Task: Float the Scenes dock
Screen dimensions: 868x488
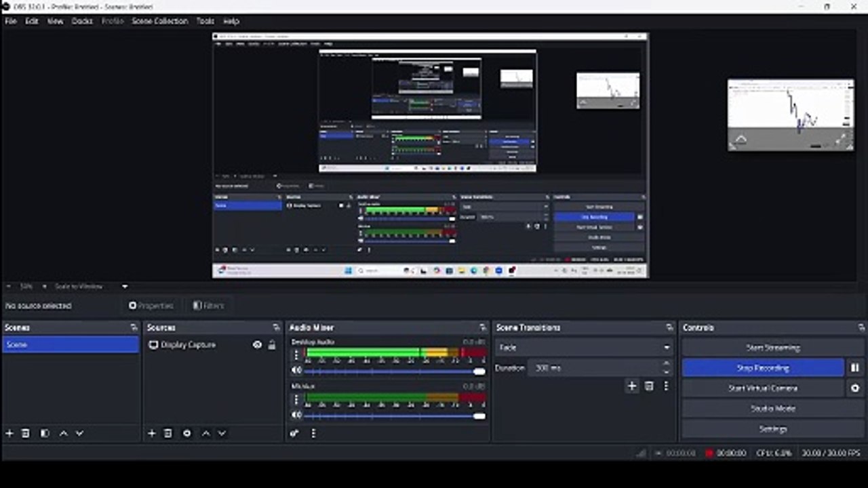Action: coord(134,327)
